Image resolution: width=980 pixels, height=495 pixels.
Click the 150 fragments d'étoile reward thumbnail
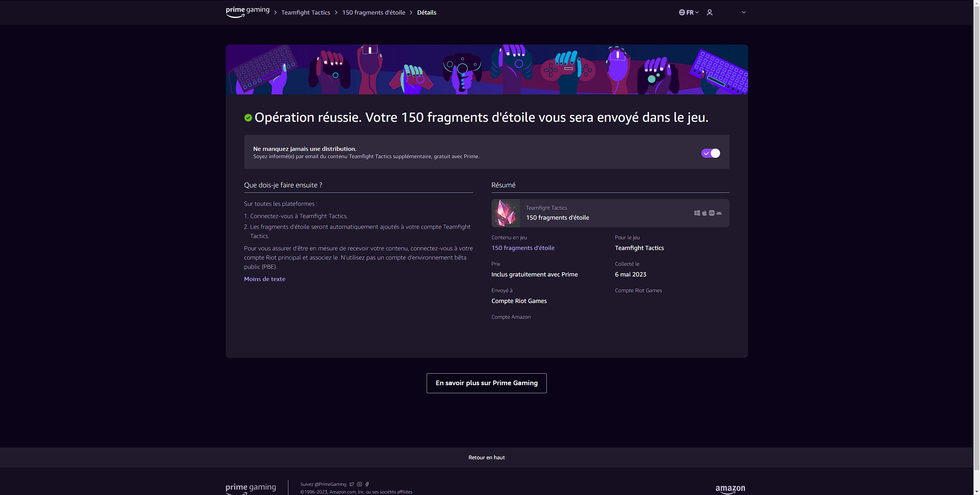coord(505,213)
